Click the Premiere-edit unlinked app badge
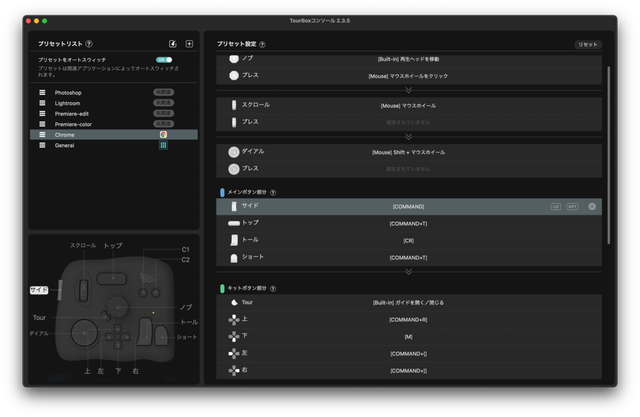Viewport: 640px width, 417px height. [163, 113]
